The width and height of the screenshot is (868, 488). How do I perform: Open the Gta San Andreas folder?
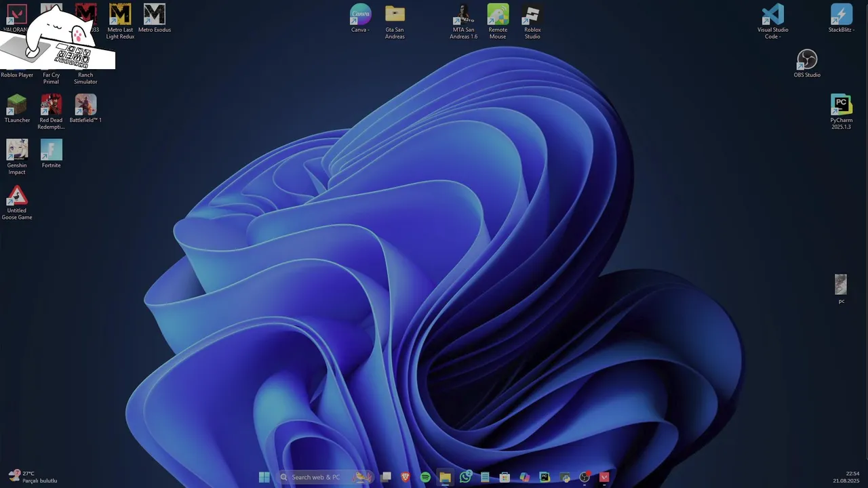coord(395,21)
